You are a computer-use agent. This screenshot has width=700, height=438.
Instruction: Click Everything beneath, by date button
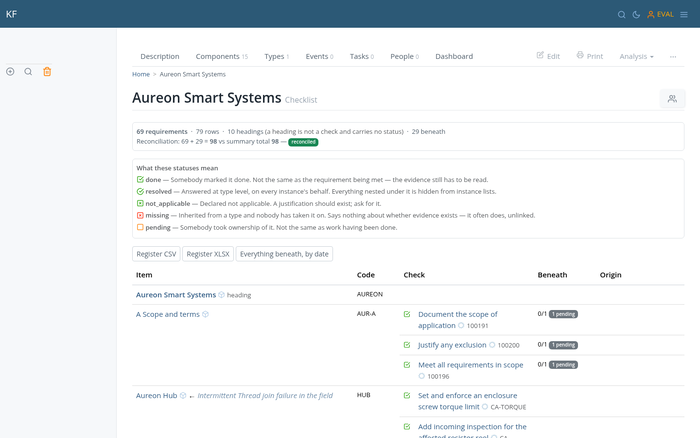pyautogui.click(x=284, y=254)
